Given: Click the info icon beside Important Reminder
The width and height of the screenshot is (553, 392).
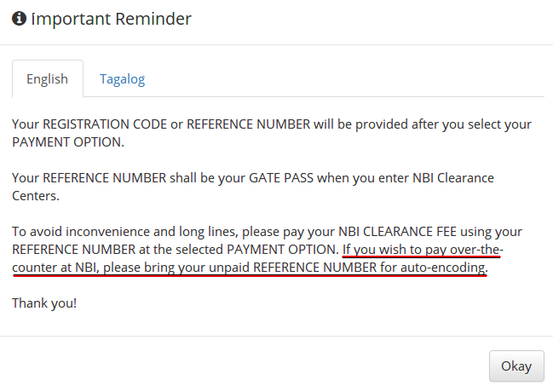Looking at the screenshot, I should (19, 19).
